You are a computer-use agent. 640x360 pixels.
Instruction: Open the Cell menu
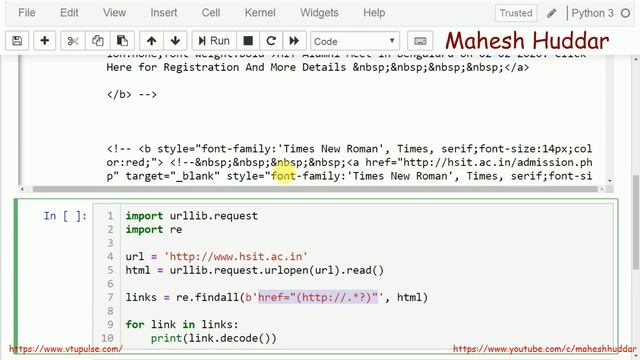click(x=211, y=13)
